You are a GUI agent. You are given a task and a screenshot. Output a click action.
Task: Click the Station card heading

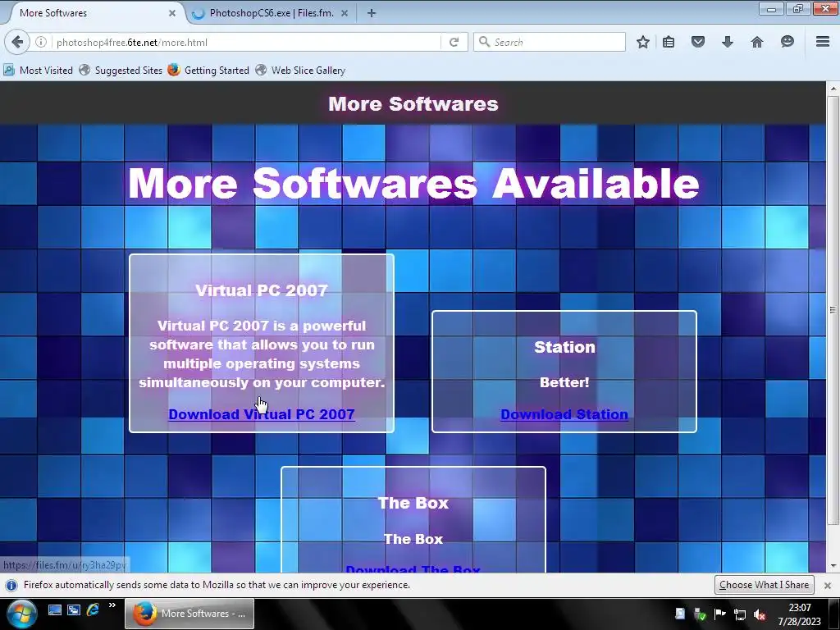click(x=564, y=347)
